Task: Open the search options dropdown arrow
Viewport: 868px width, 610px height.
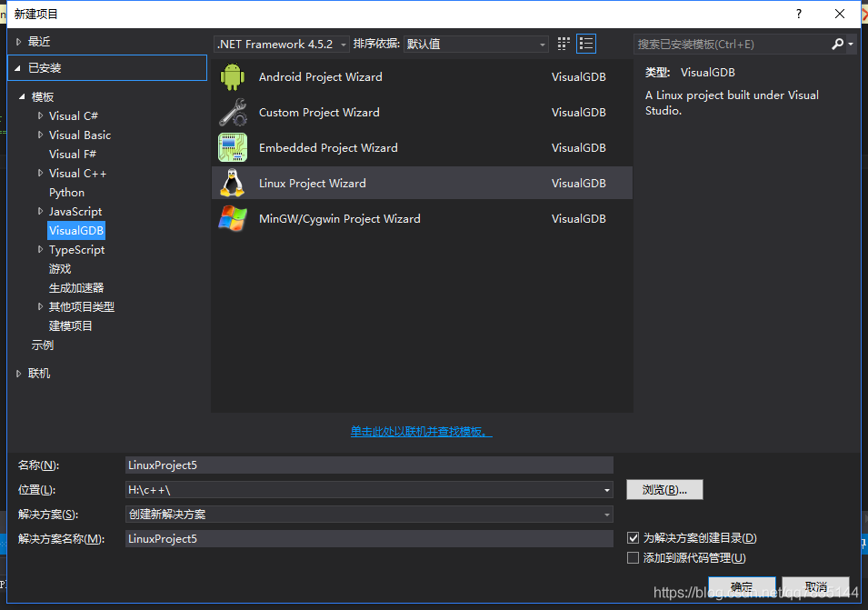Action: 851,44
